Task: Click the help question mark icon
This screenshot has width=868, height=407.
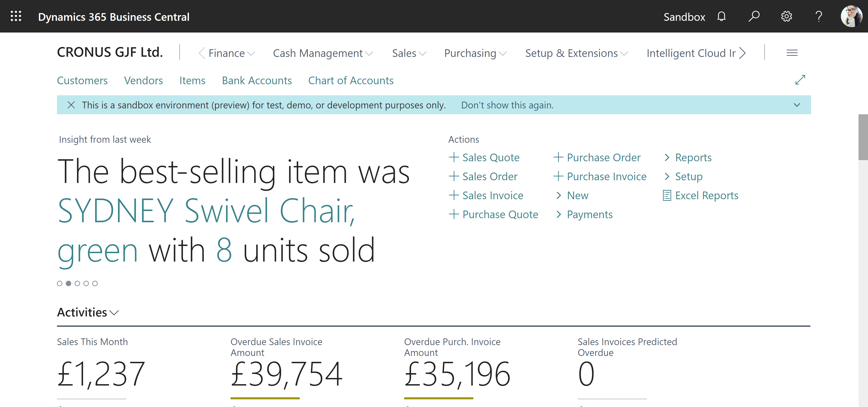Action: [x=819, y=16]
